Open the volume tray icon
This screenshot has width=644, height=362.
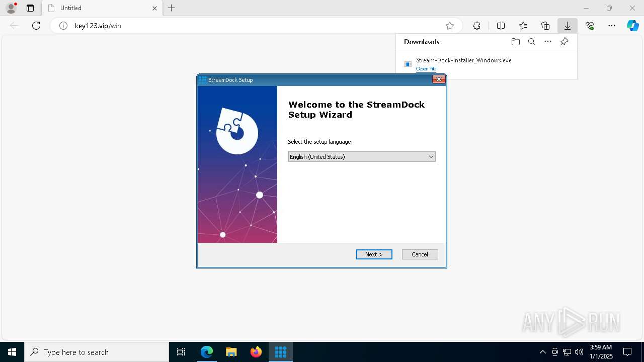(x=579, y=352)
